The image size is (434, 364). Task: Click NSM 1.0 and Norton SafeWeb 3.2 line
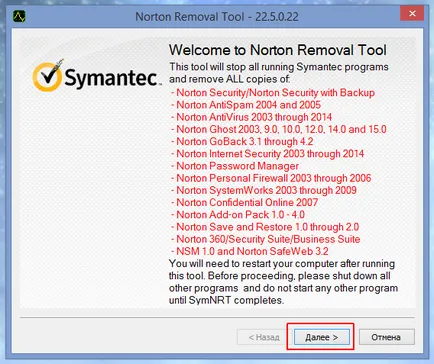250,251
